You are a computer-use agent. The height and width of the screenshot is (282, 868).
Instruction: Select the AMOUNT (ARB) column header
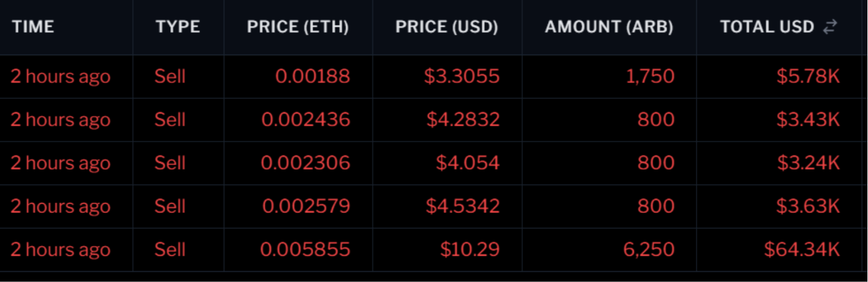609,27
